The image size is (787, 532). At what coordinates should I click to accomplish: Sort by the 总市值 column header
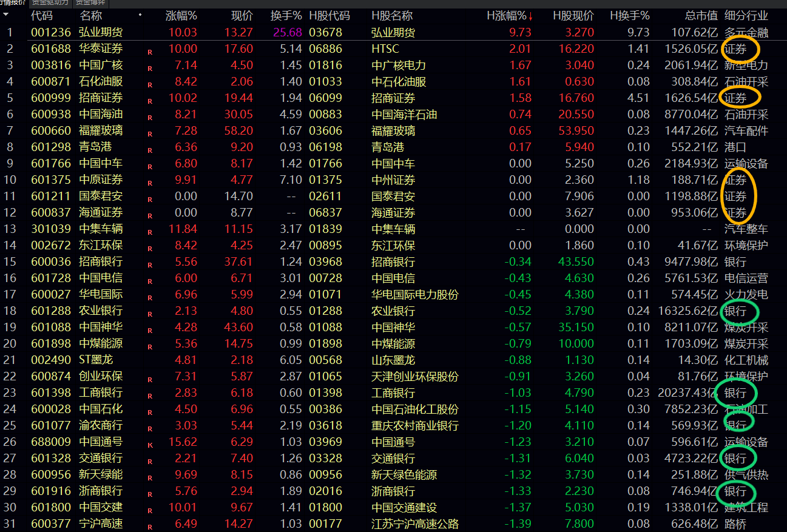701,16
